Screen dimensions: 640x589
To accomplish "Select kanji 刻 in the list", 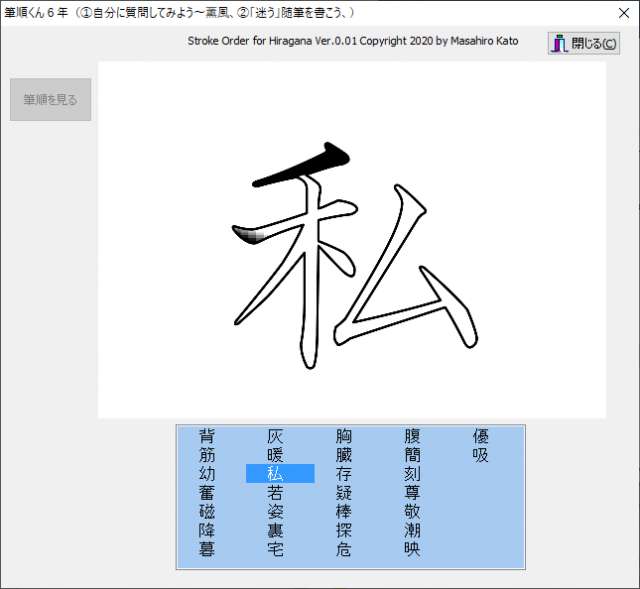I will (412, 474).
